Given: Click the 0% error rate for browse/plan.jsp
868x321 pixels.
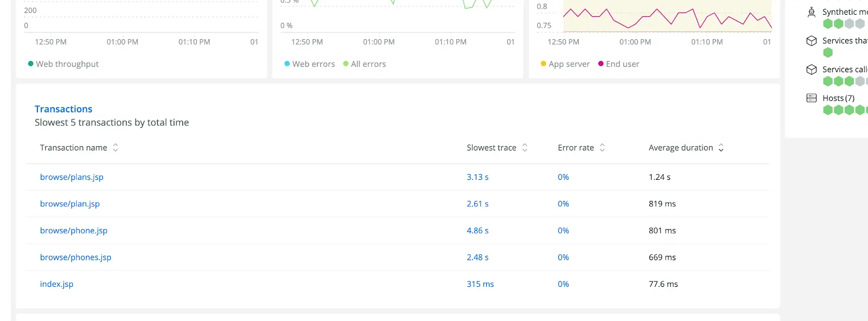Looking at the screenshot, I should tap(563, 204).
